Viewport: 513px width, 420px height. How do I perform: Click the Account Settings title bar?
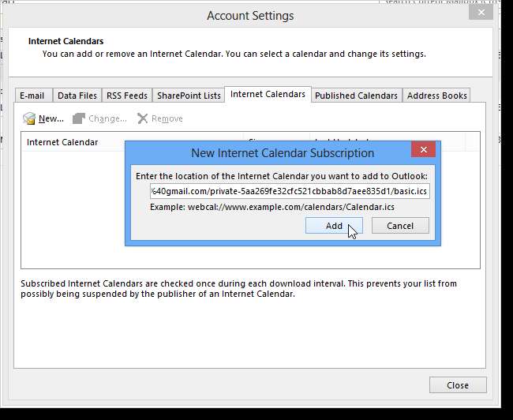point(250,16)
